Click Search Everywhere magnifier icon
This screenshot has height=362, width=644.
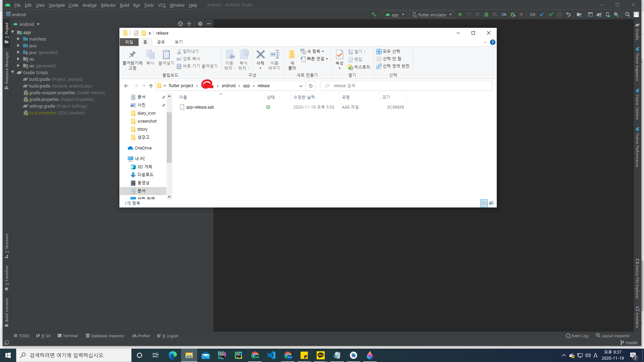[x=627, y=15]
